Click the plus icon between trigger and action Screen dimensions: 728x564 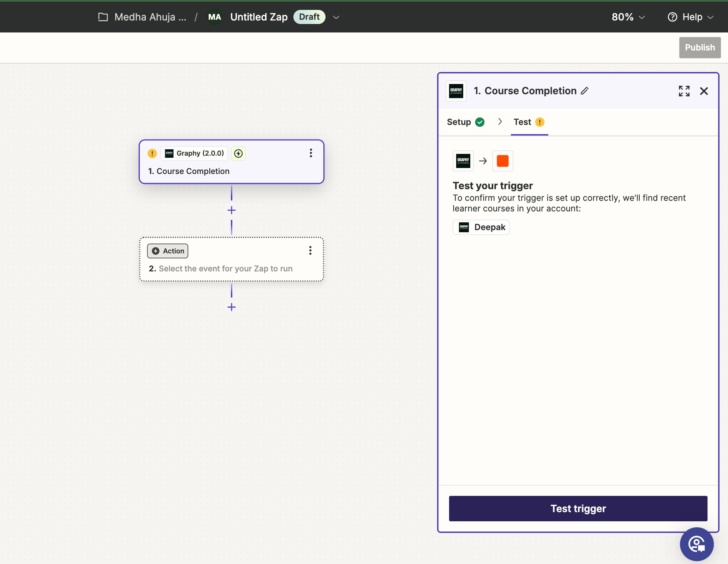pos(232,210)
